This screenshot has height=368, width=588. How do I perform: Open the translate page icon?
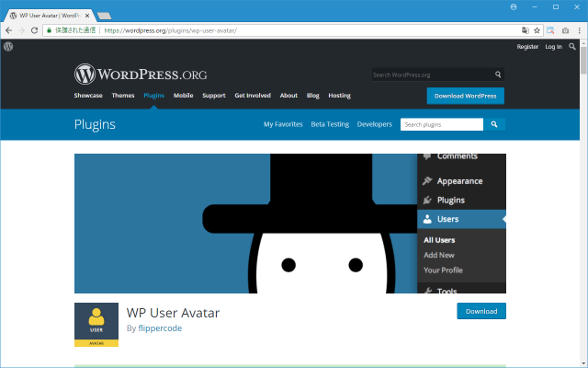[526, 30]
